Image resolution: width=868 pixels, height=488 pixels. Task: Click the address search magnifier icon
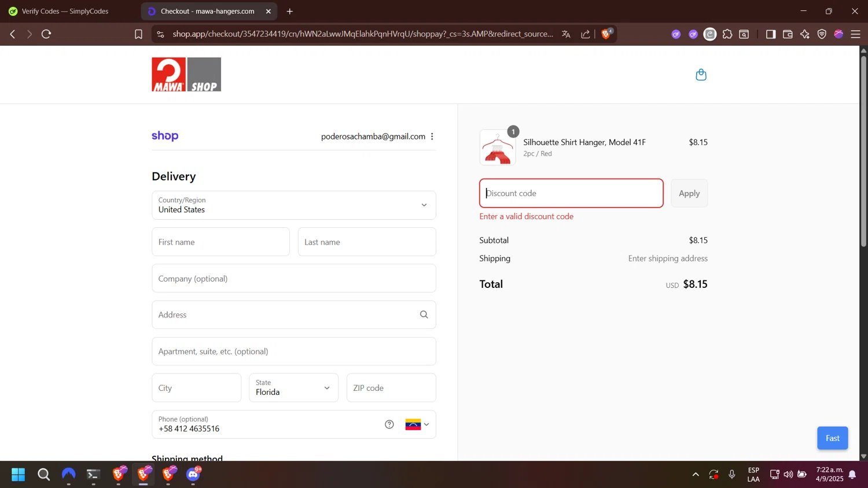coord(424,315)
